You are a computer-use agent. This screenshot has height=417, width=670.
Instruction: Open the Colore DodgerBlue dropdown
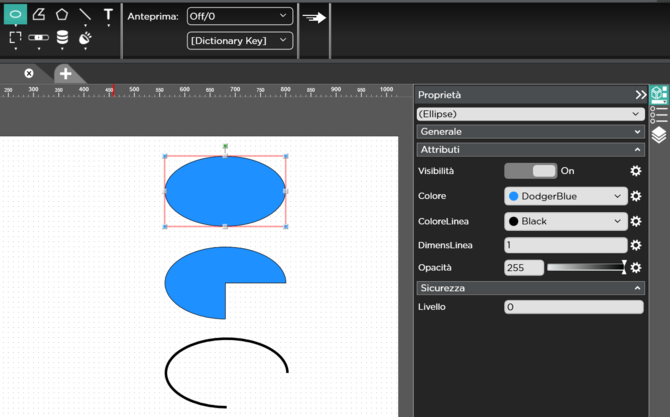565,196
